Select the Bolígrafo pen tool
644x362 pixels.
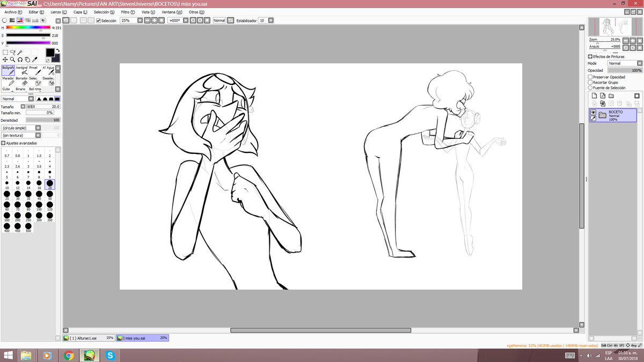pos(8,71)
